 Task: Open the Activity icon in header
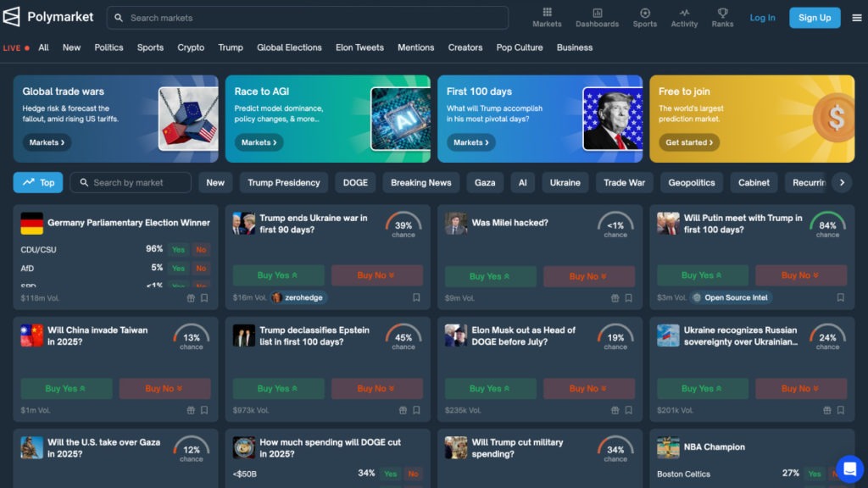(684, 13)
